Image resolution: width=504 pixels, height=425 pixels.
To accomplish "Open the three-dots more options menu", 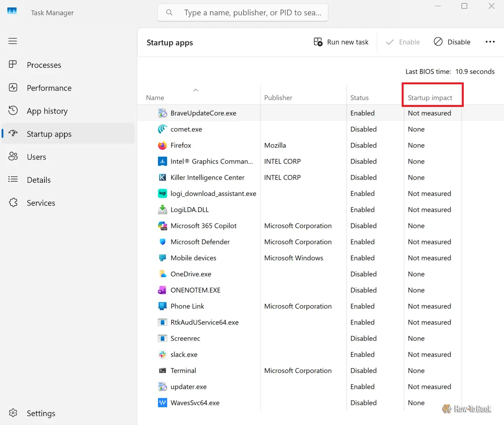I will [x=490, y=42].
